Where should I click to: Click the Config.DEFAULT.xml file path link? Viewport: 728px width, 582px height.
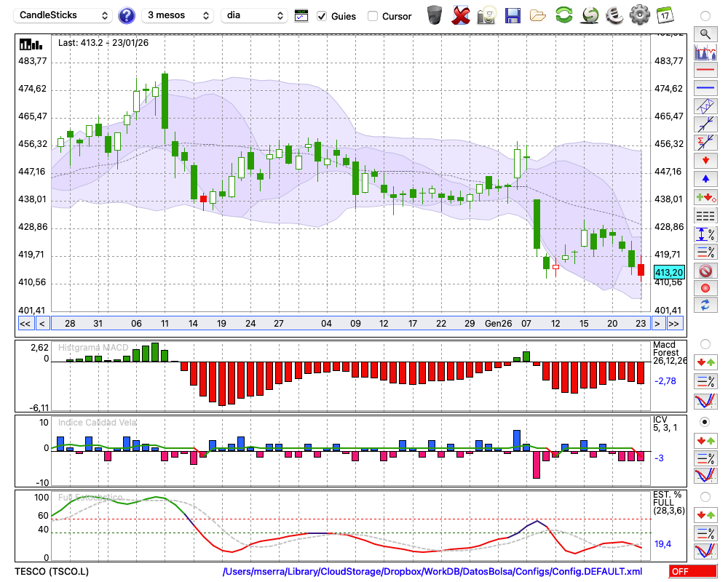tap(432, 572)
